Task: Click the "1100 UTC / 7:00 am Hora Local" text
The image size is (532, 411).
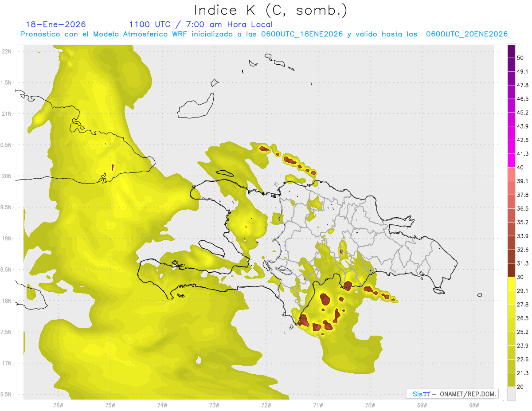Action: pos(201,24)
